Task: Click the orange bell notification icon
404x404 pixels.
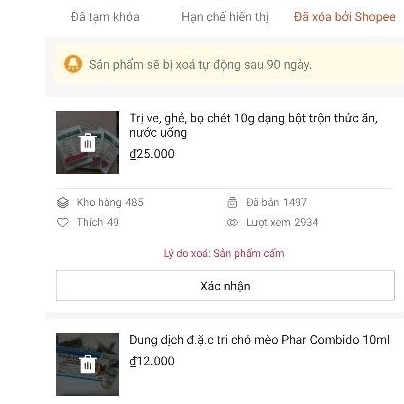Action: [x=73, y=64]
